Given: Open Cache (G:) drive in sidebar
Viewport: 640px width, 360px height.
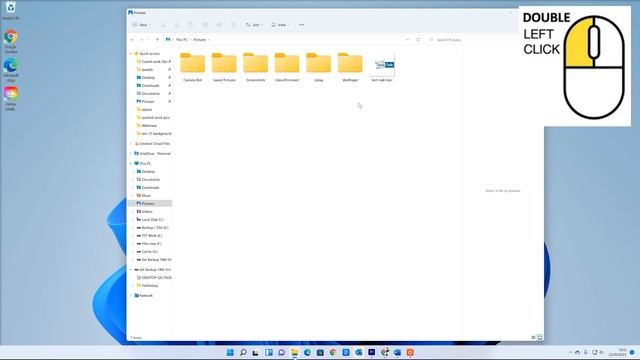Looking at the screenshot, I should (147, 251).
